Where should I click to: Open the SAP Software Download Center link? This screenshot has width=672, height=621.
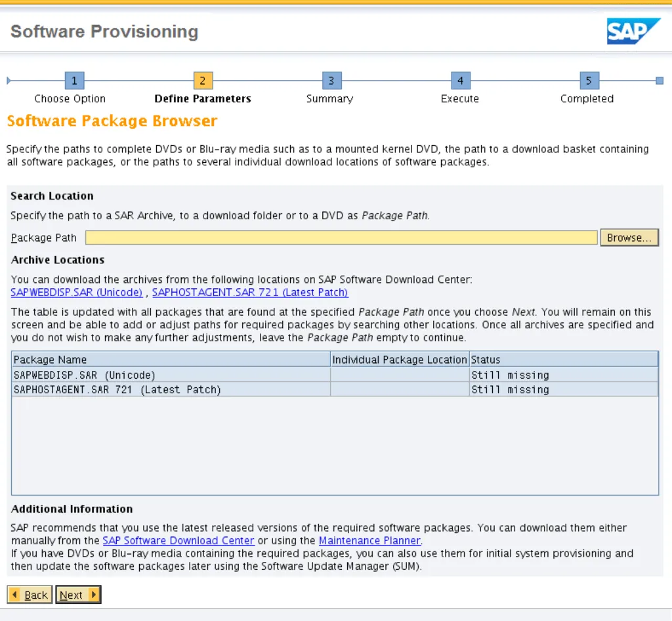[178, 540]
